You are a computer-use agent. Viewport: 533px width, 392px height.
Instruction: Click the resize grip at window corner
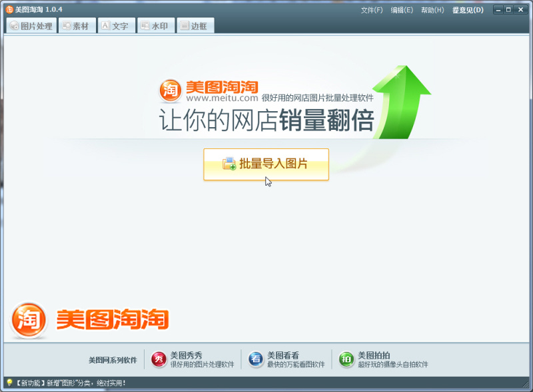pyautogui.click(x=526, y=384)
